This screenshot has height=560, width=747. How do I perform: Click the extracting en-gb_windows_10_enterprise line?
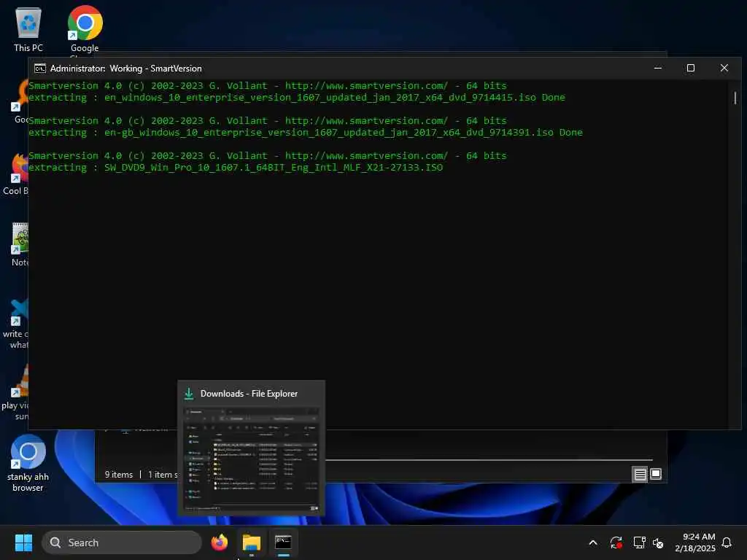click(306, 133)
